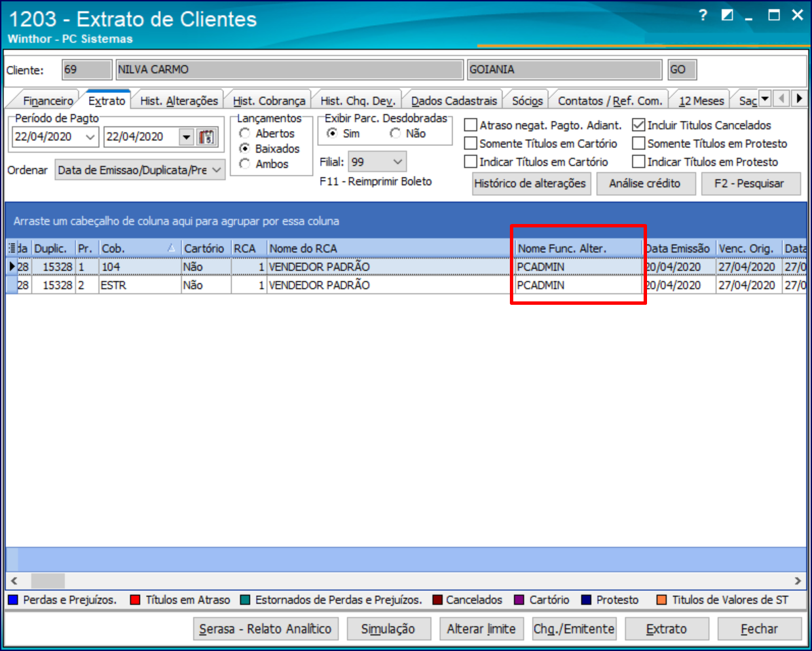Click the Fechar button
This screenshot has height=651, width=812.
pyautogui.click(x=759, y=629)
